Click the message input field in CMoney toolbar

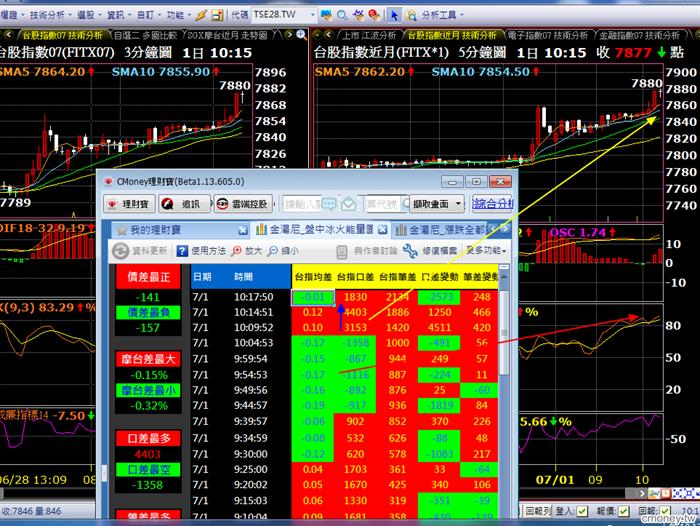(x=302, y=204)
